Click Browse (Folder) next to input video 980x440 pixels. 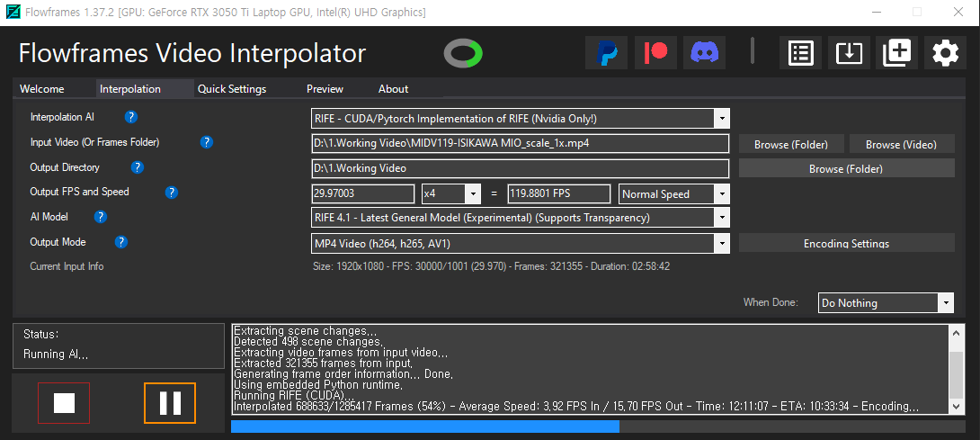coord(791,144)
